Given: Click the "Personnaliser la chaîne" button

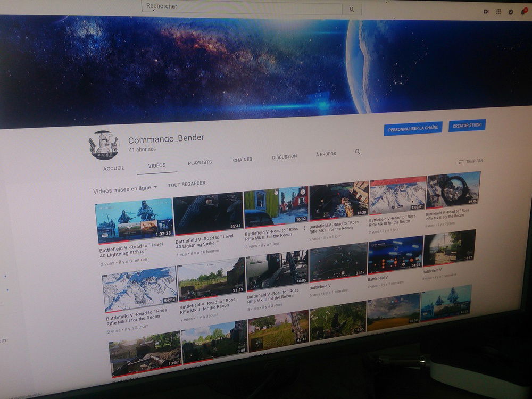Looking at the screenshot, I should tap(413, 128).
